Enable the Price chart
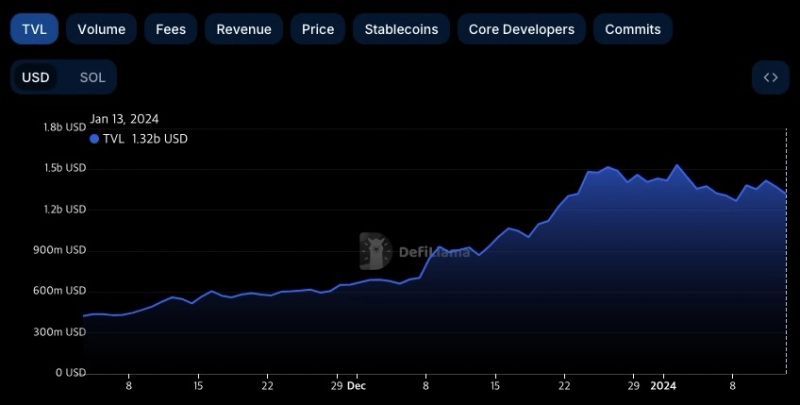The width and height of the screenshot is (800, 405). [x=318, y=29]
